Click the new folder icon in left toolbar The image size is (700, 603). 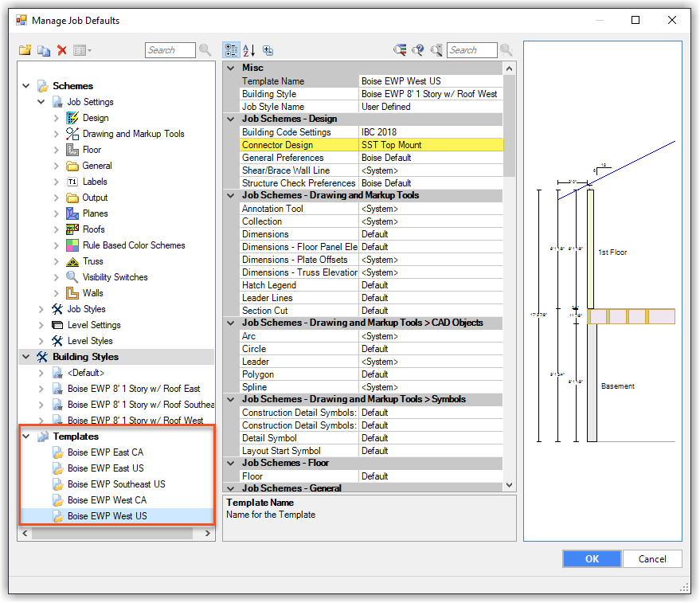point(25,50)
